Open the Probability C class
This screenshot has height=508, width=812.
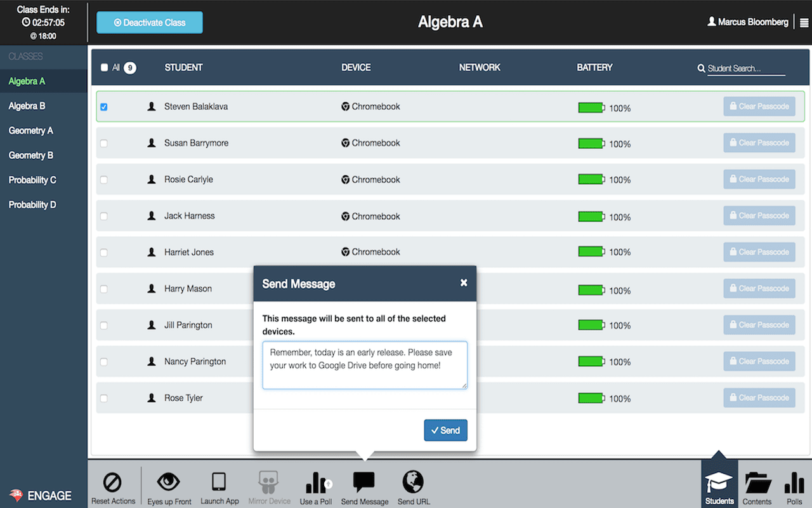tap(32, 180)
